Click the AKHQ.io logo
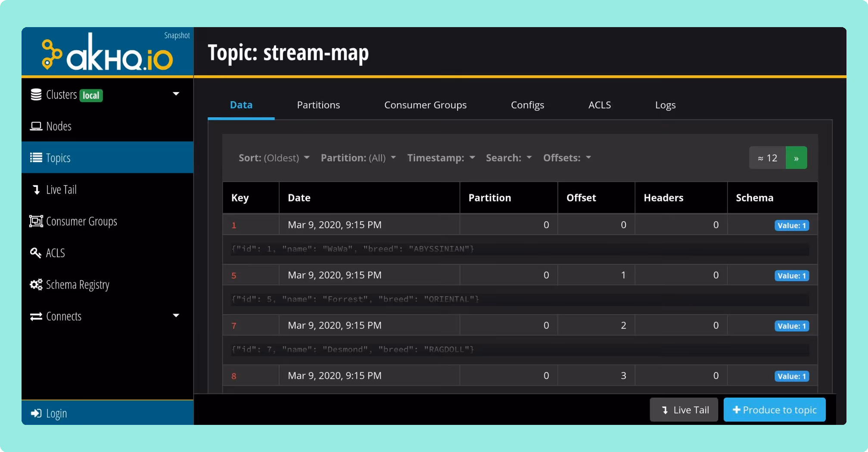Screen dimensions: 868x452 (x=107, y=53)
